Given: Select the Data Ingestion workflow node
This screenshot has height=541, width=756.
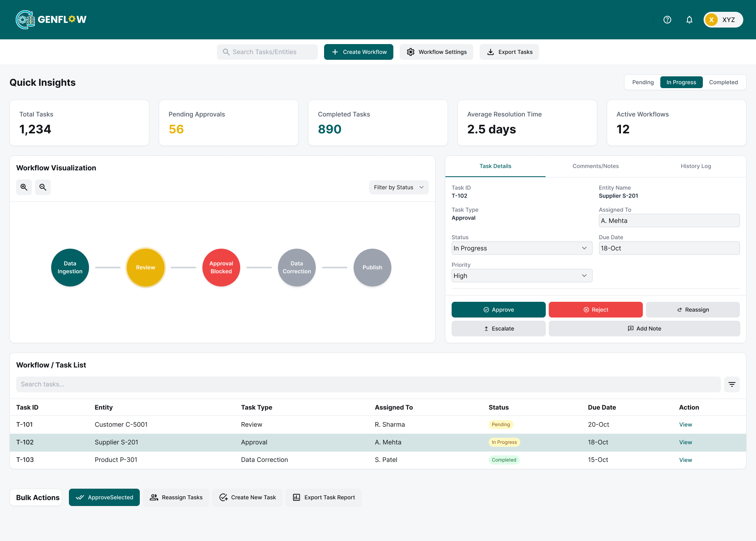Looking at the screenshot, I should (x=70, y=268).
